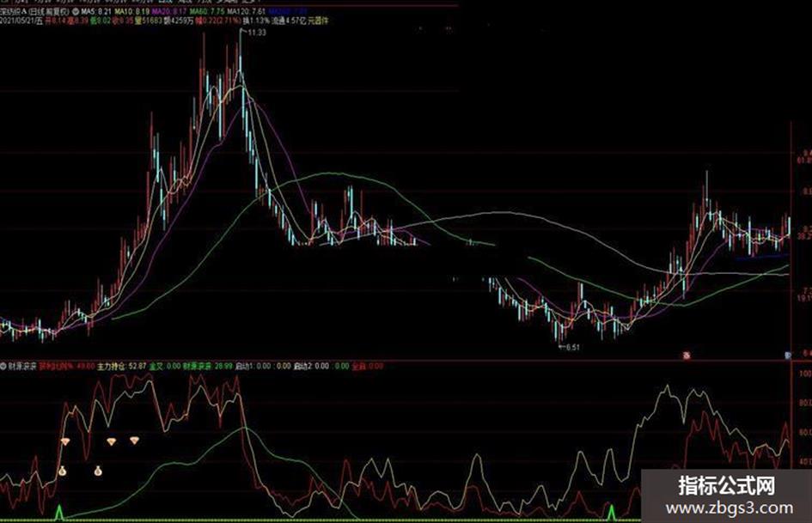Click the date 2021/05/21 in quote line
The width and height of the screenshot is (812, 523).
point(17,21)
